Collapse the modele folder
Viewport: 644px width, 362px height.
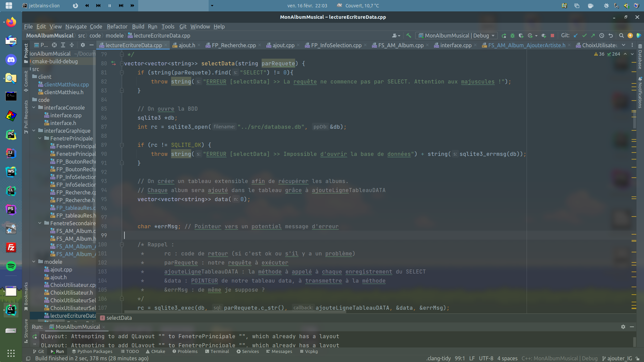pyautogui.click(x=34, y=262)
